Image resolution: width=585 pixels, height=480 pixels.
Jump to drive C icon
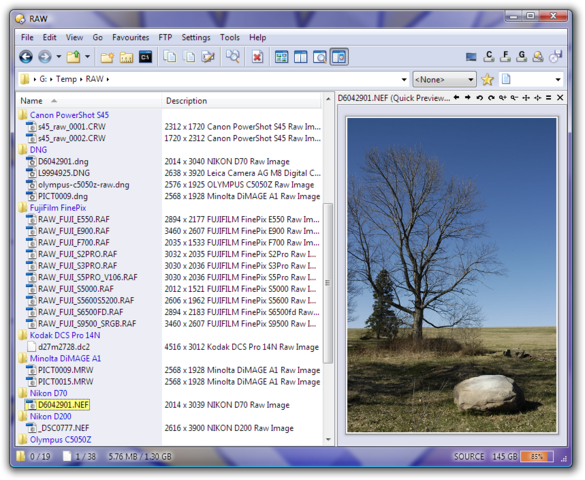(488, 56)
